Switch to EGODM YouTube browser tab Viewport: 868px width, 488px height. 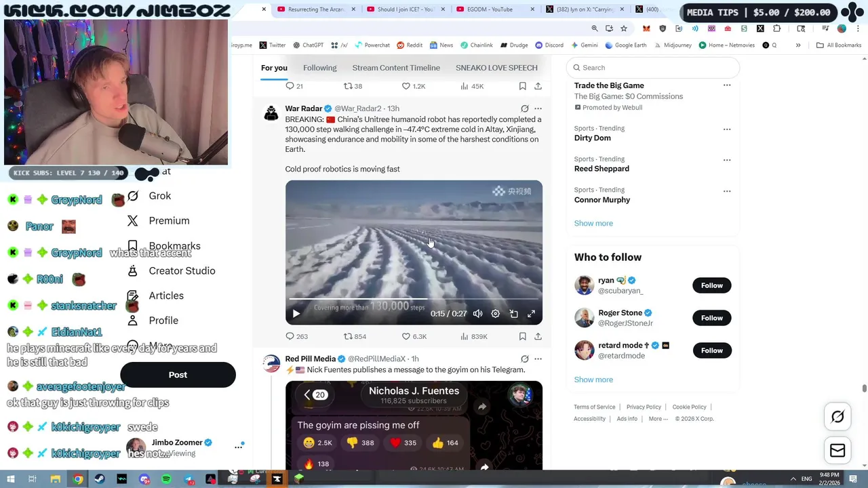pyautogui.click(x=491, y=9)
